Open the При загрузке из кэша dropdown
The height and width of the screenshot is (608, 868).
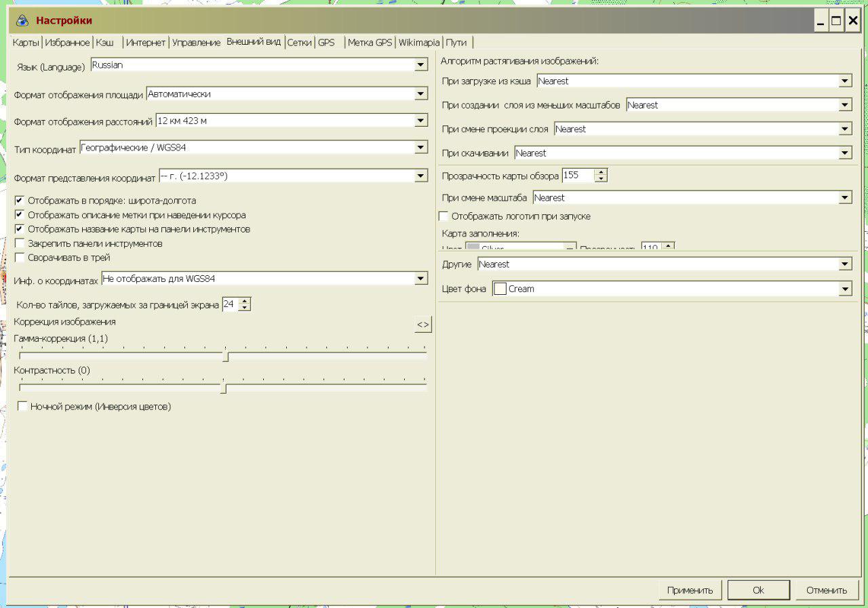click(845, 81)
